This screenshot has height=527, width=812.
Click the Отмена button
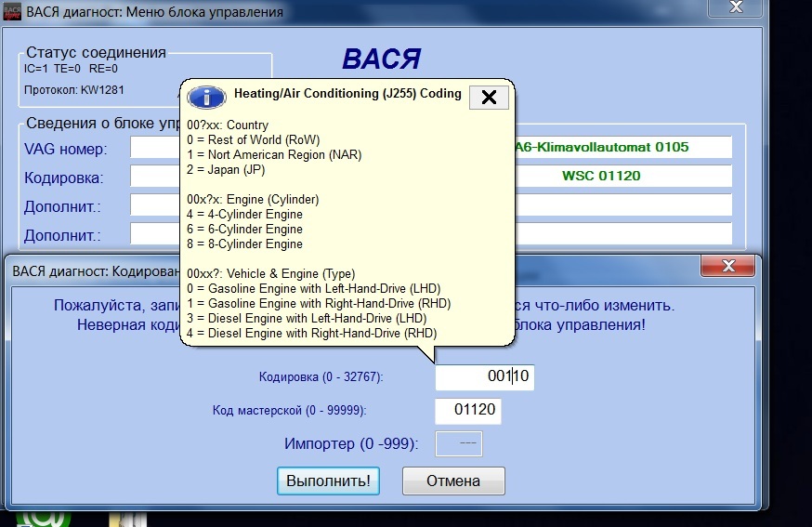pyautogui.click(x=453, y=481)
